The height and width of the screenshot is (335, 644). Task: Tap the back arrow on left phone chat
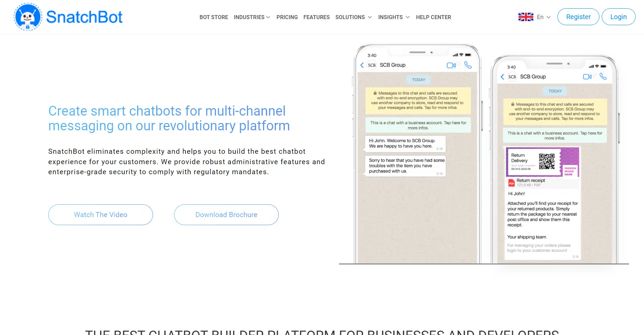[x=362, y=65]
